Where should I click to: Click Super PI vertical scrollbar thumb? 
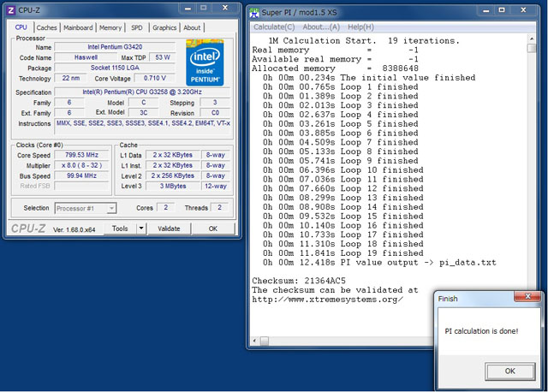click(x=532, y=48)
